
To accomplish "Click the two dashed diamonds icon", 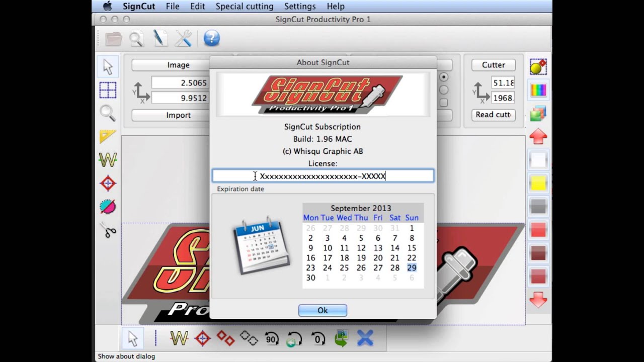I will coord(249,338).
